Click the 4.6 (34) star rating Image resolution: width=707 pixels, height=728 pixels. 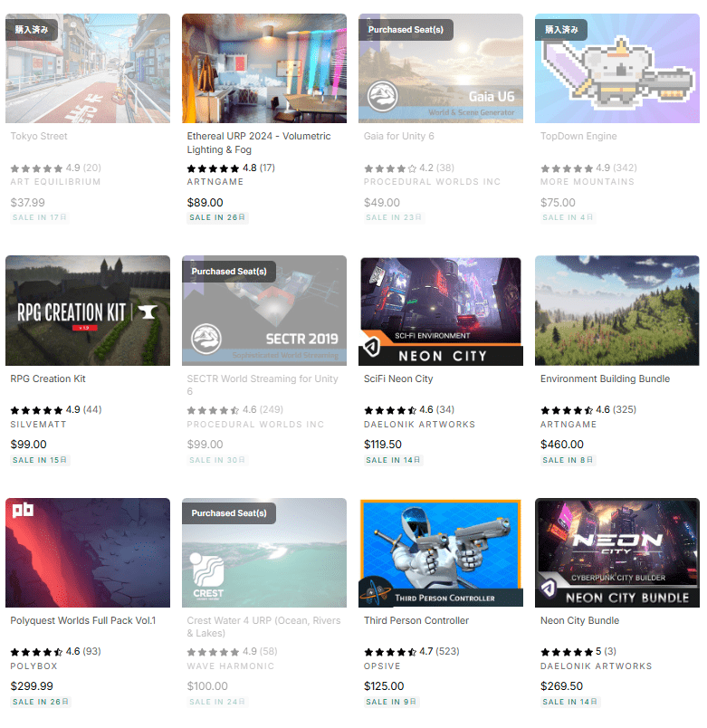click(x=409, y=409)
